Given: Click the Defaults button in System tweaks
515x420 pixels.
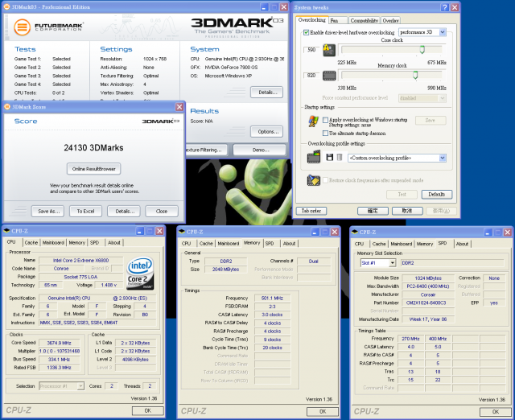Looking at the screenshot, I should click(437, 195).
